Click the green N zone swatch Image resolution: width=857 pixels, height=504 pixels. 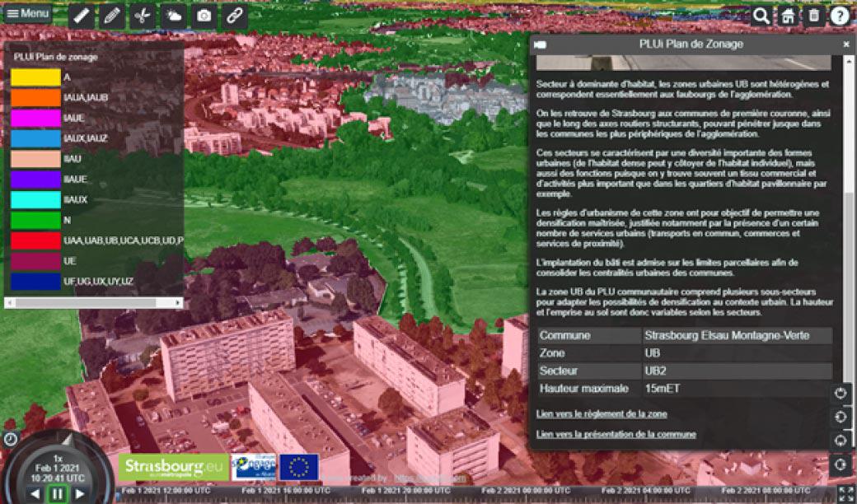[35, 220]
